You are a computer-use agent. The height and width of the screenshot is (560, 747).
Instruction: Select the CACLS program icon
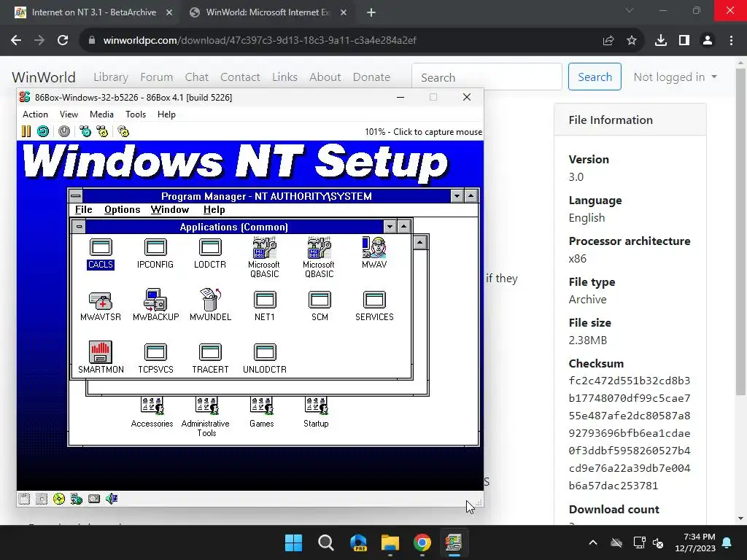[101, 253]
